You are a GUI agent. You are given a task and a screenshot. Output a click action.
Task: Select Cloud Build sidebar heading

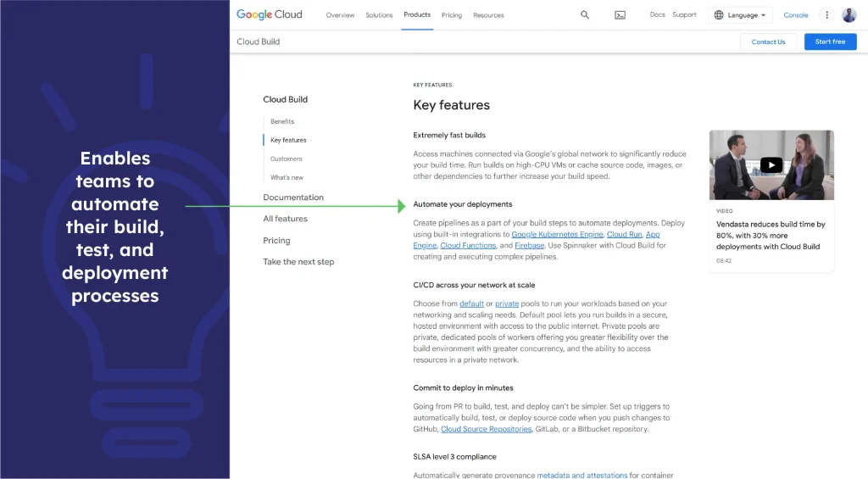285,99
